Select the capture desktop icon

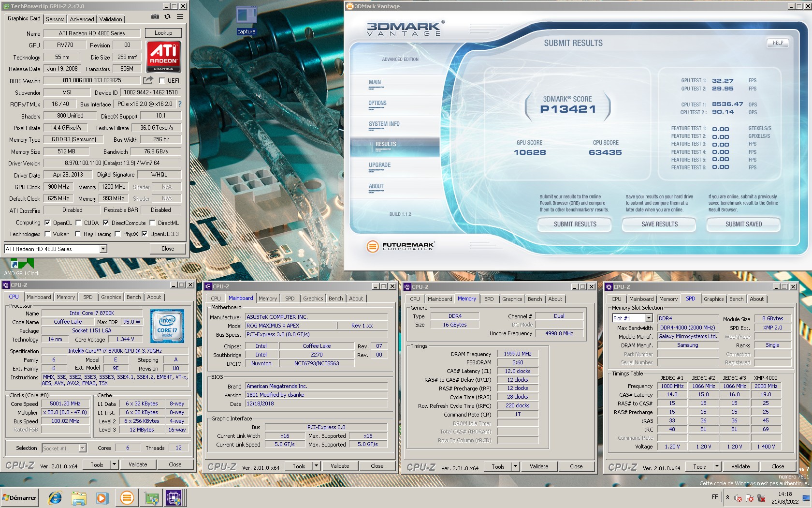pos(246,21)
